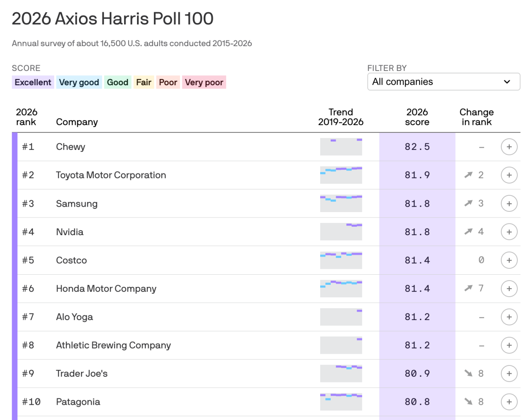Screen dimensions: 532x420
Task: Click the #1 rank cell
Action: point(28,147)
